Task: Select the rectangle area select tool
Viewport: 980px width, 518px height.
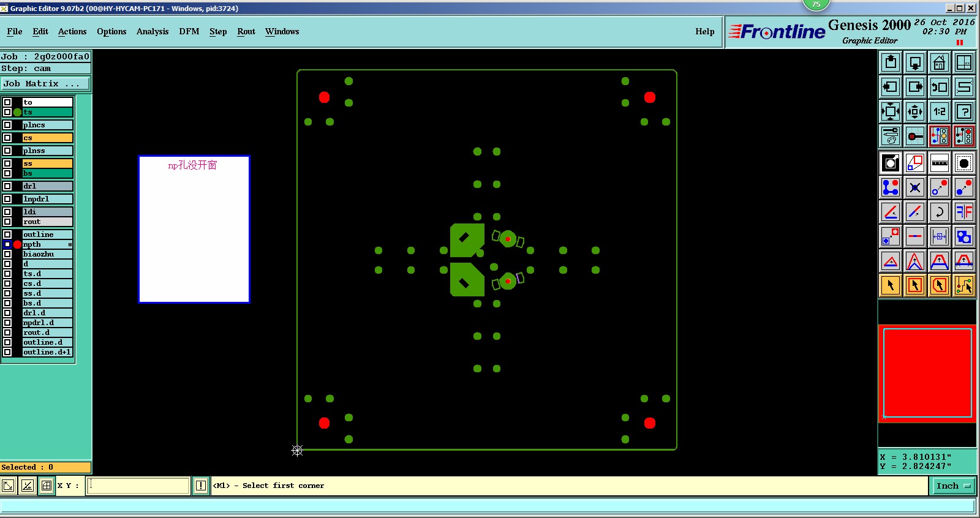Action: click(915, 285)
